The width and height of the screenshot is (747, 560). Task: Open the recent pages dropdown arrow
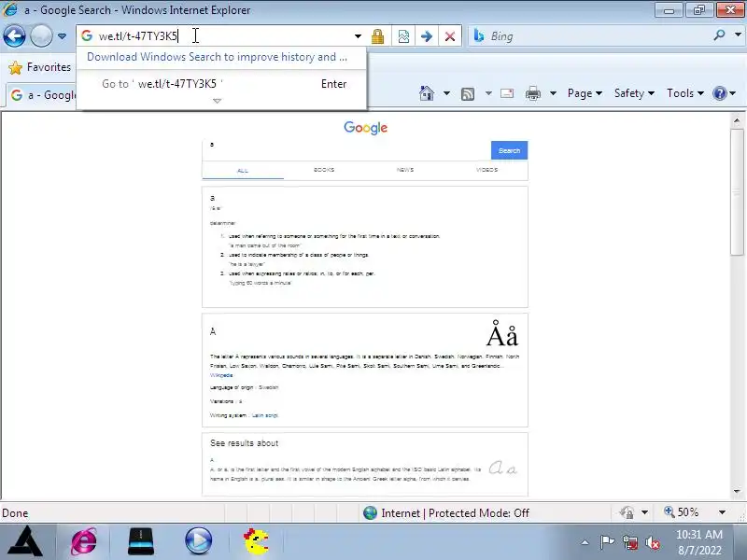click(62, 36)
